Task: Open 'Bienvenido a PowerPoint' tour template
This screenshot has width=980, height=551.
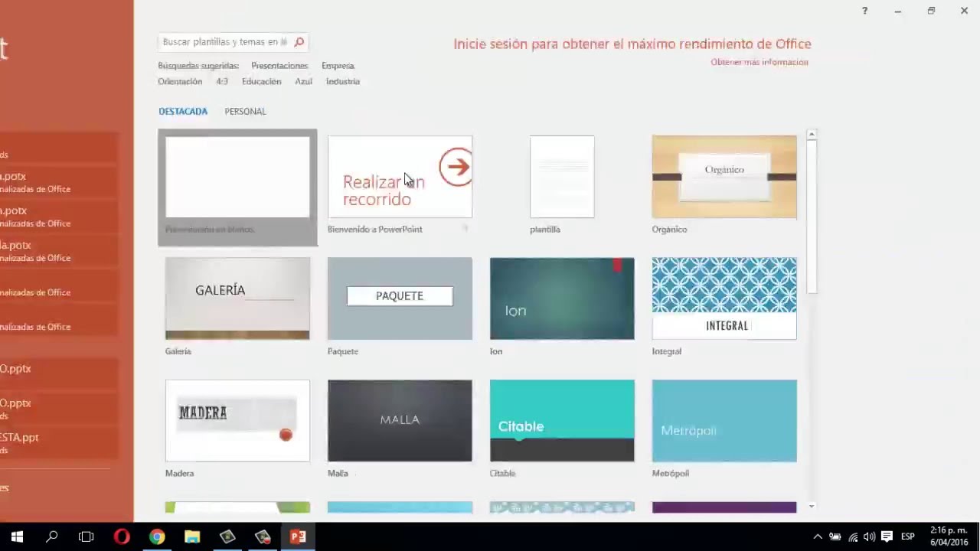Action: [x=400, y=177]
